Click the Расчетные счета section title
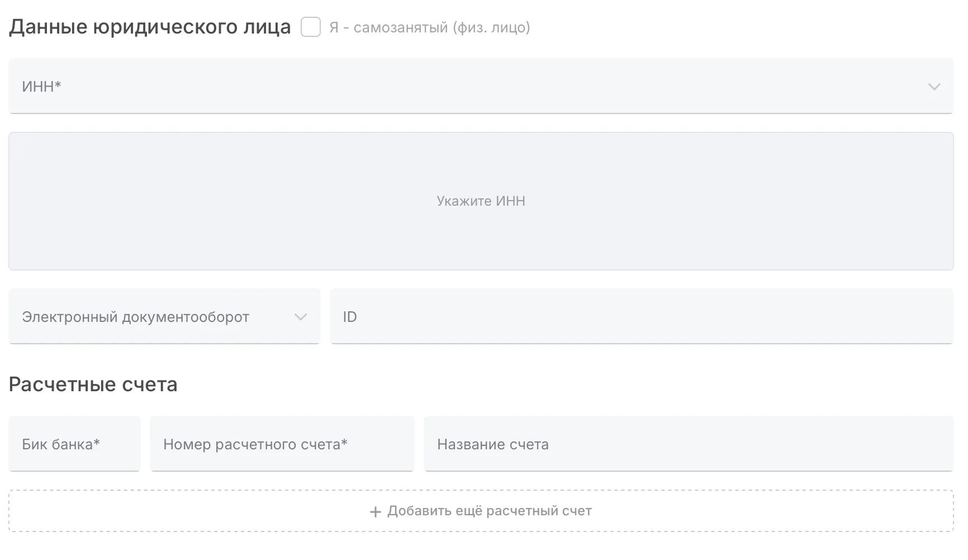Viewport: 968px width, 560px height. 93,384
